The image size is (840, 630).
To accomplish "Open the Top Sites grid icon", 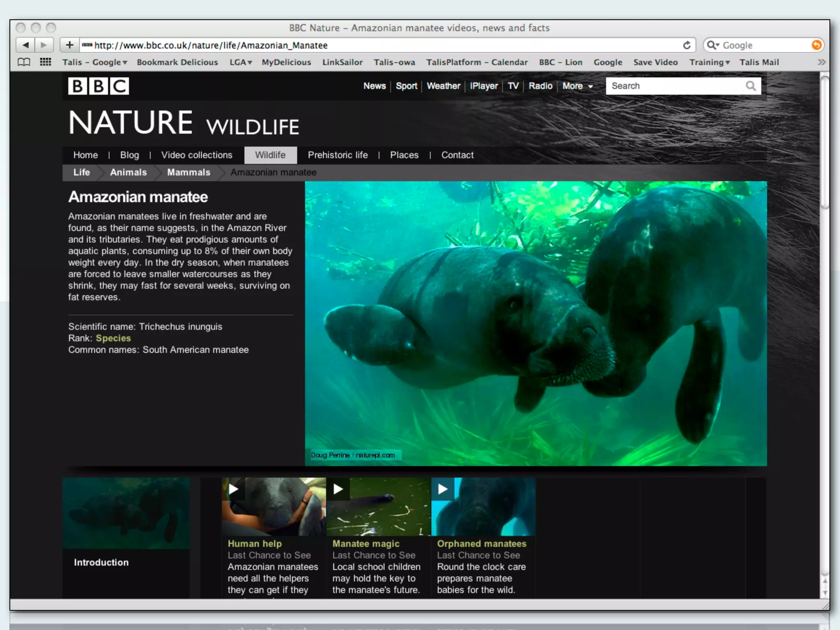I will [46, 62].
